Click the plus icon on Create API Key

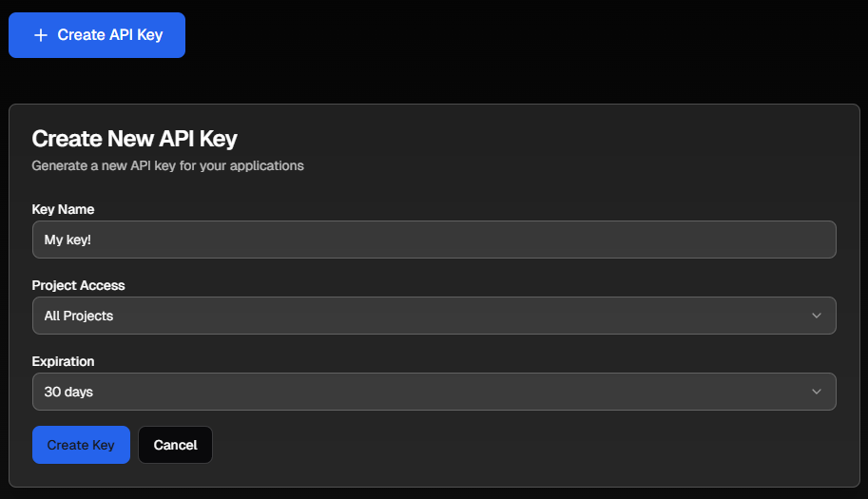[41, 35]
